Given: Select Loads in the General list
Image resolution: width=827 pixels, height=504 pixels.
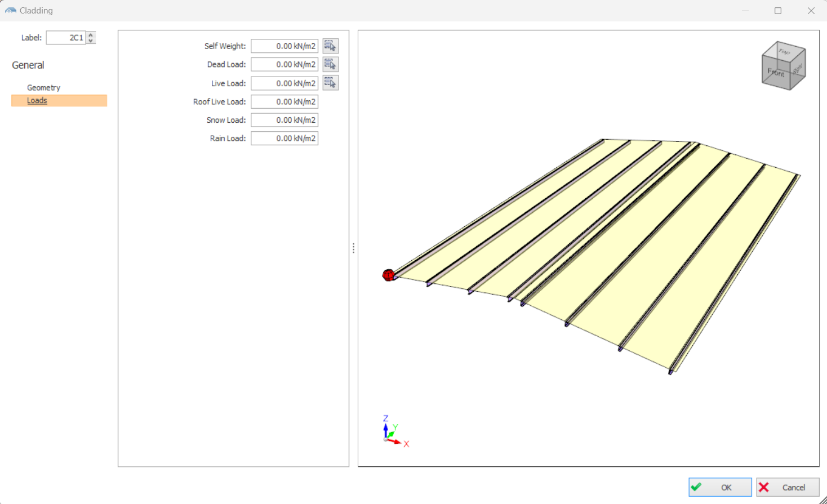Looking at the screenshot, I should 37,101.
